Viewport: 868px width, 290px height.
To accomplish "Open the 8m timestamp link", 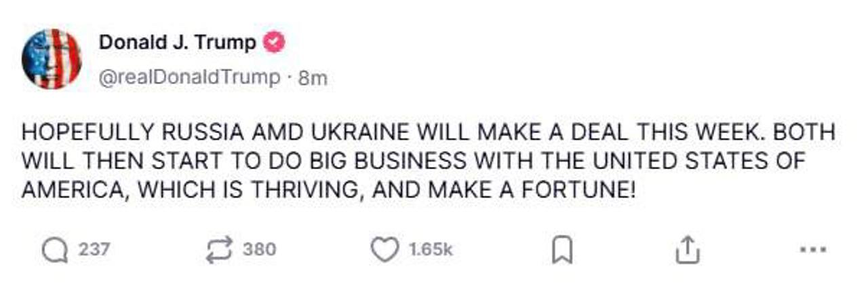I will tap(313, 79).
